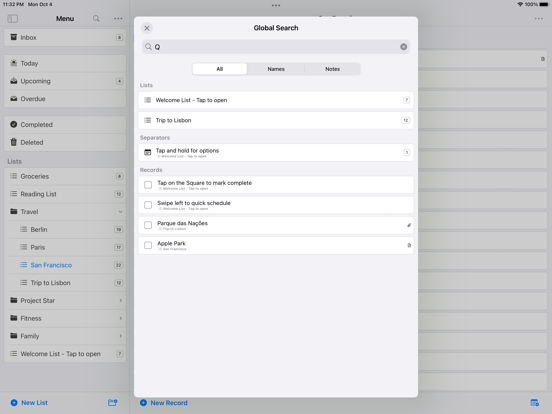552x414 pixels.
Task: Click the new folder icon
Action: point(113,402)
